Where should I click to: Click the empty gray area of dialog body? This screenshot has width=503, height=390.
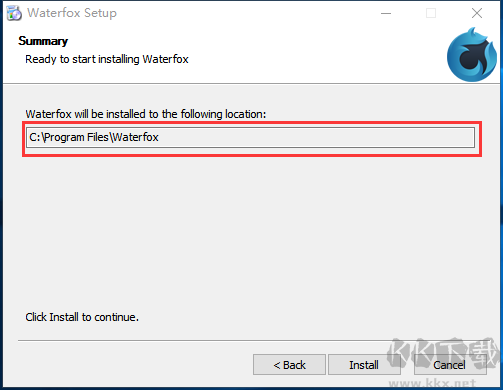(252, 233)
